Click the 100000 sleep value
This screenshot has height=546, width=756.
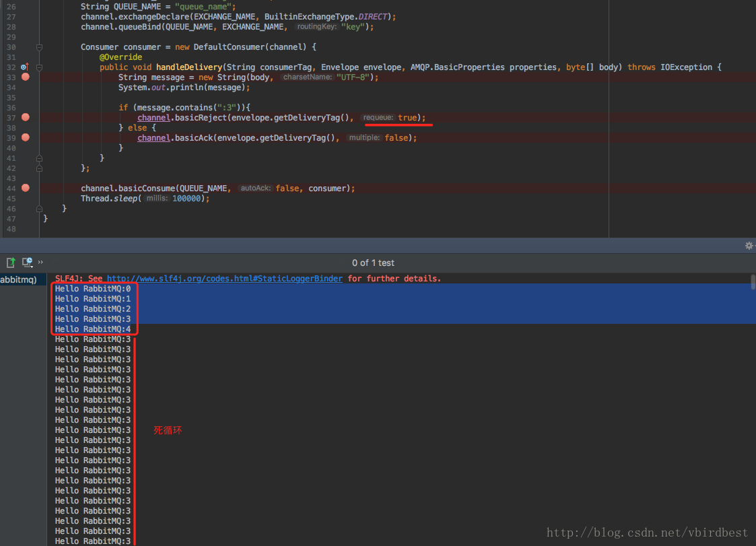pos(186,198)
